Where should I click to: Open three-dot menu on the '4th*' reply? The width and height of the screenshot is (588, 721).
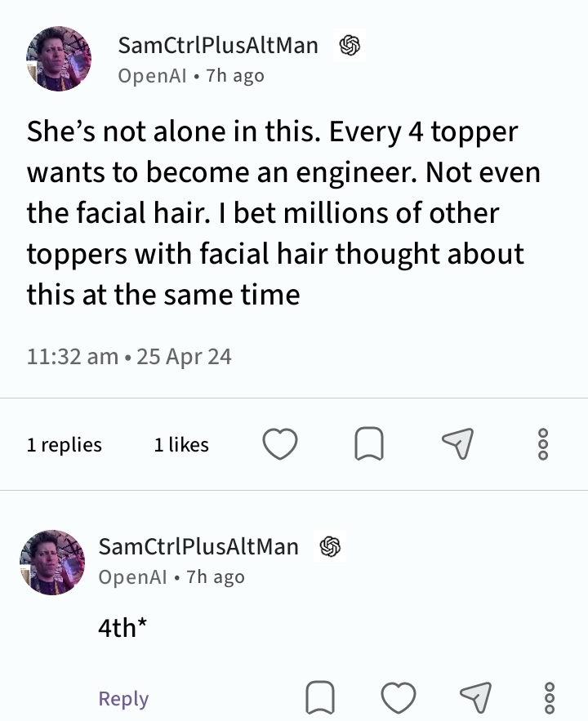(549, 698)
